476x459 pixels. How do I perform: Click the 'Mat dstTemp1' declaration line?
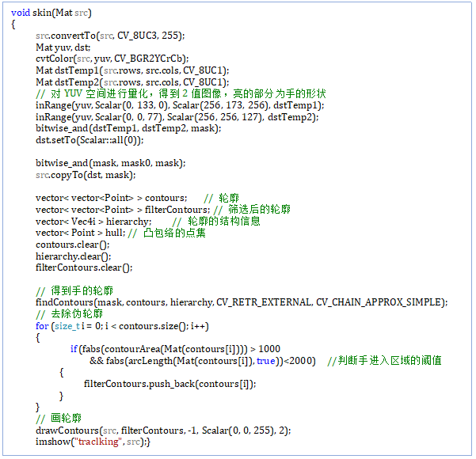click(x=132, y=70)
